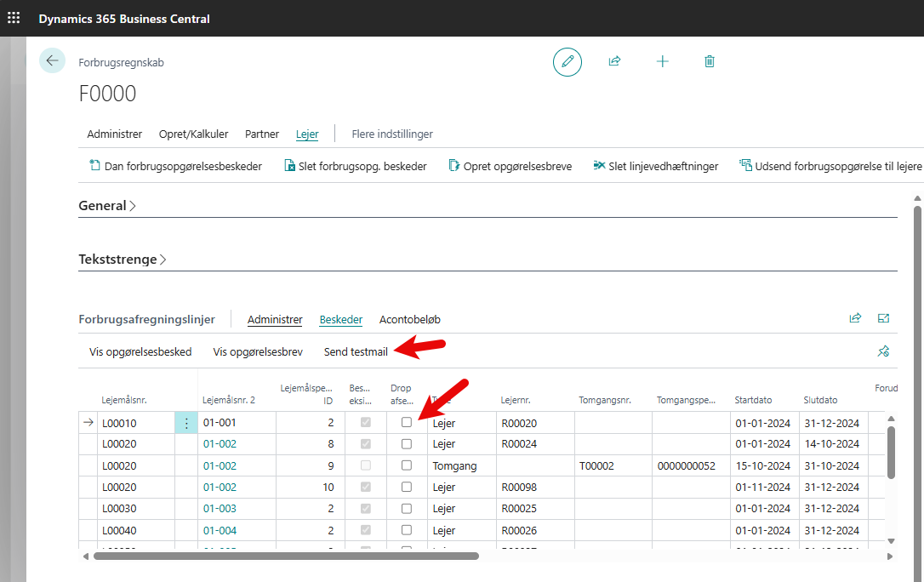Open the app launcher waffle icon
Image resolution: width=924 pixels, height=582 pixels.
point(14,18)
